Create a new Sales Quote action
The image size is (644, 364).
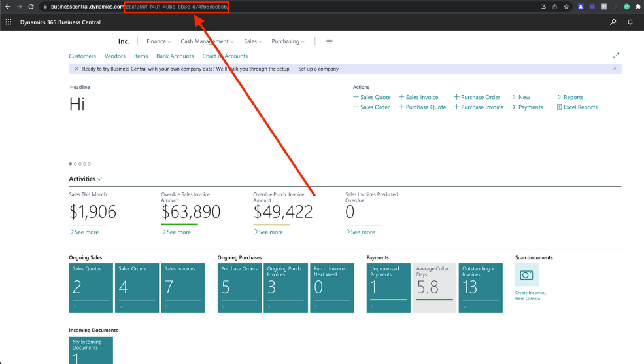[372, 97]
